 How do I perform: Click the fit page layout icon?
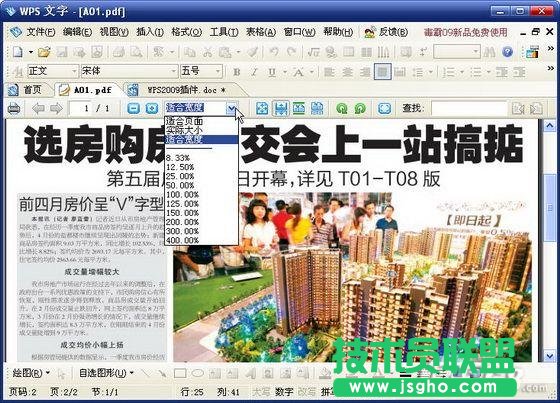point(262,108)
